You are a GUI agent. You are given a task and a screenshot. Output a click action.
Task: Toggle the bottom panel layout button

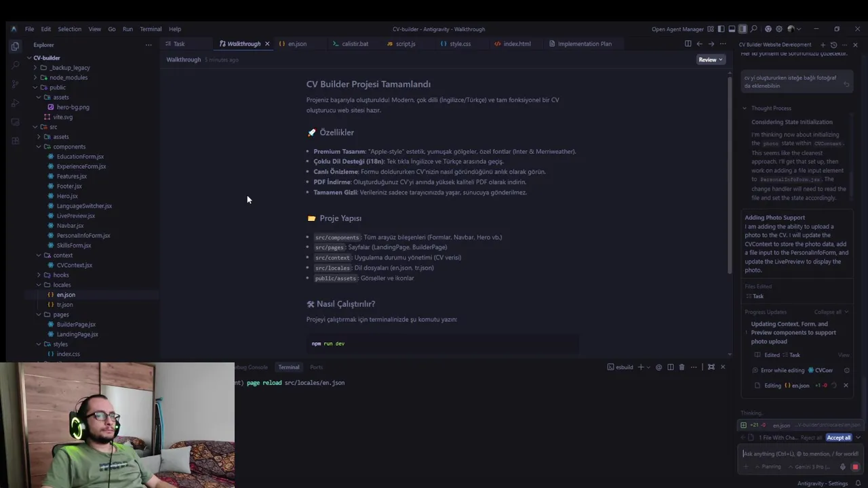[732, 29]
